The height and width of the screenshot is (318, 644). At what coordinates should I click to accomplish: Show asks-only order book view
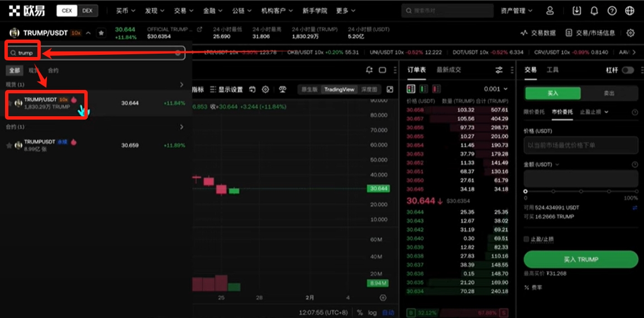pos(436,89)
